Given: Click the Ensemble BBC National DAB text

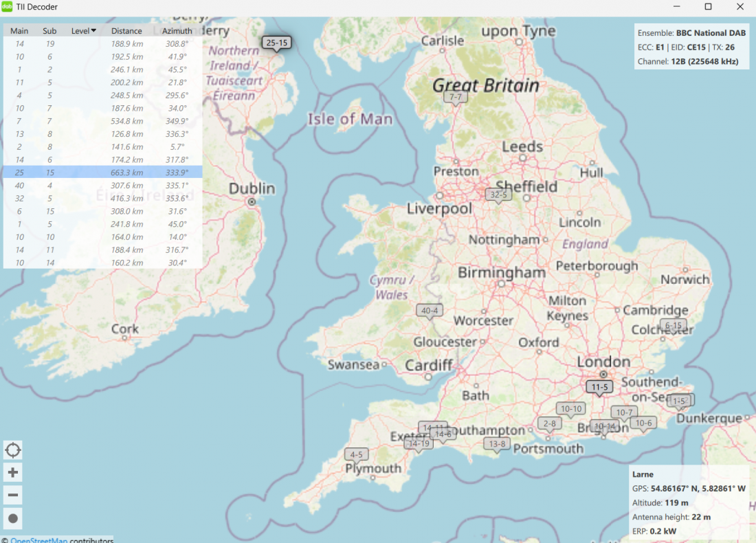Looking at the screenshot, I should click(x=691, y=33).
